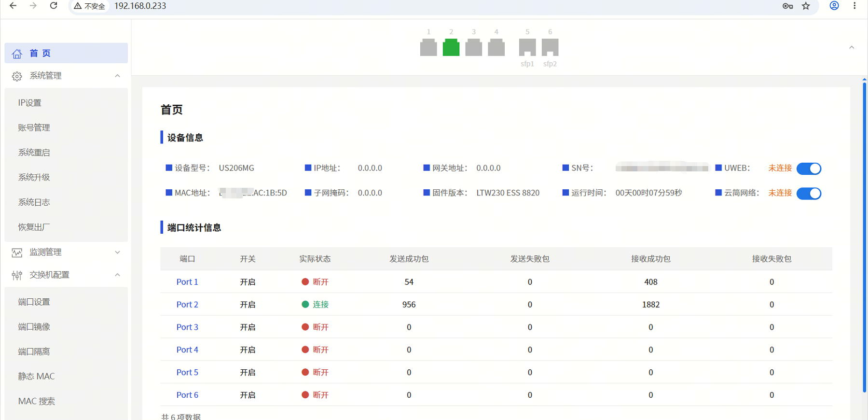Click the 设备信息 section heading
Viewport: 868px width, 420px height.
(x=185, y=138)
